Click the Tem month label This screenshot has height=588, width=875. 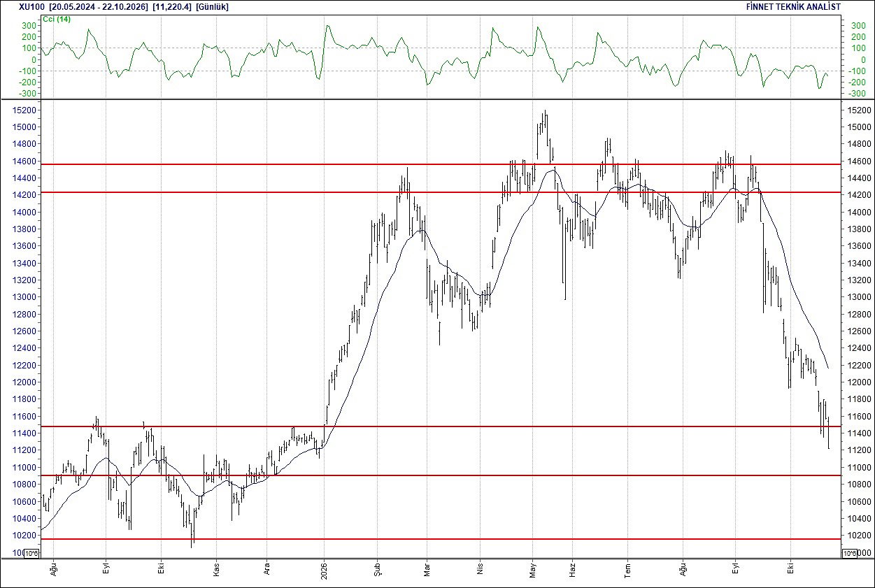(627, 570)
